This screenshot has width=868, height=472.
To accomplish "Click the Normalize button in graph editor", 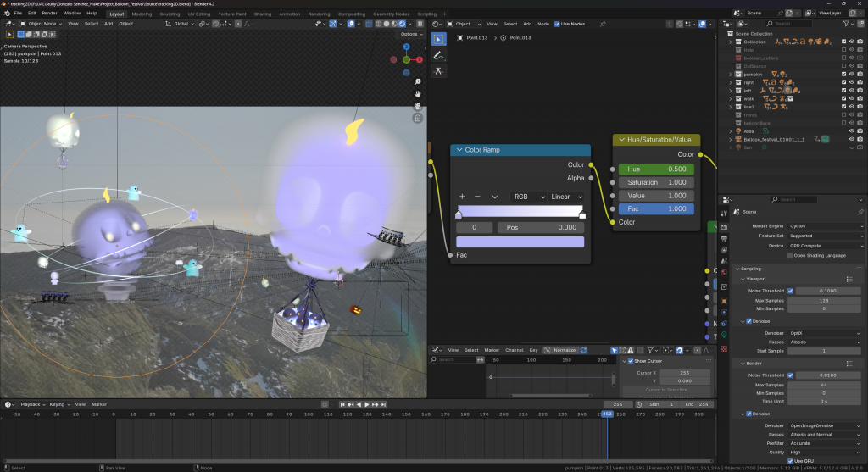I will [x=561, y=350].
